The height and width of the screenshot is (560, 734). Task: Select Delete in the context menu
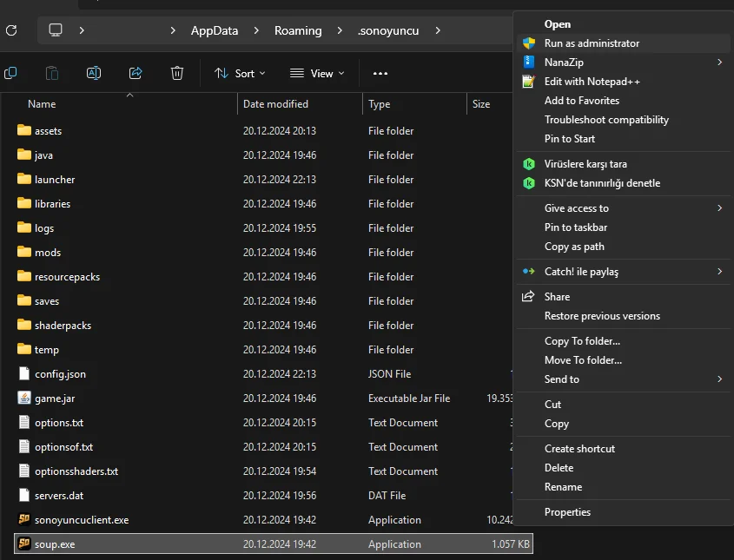(559, 468)
